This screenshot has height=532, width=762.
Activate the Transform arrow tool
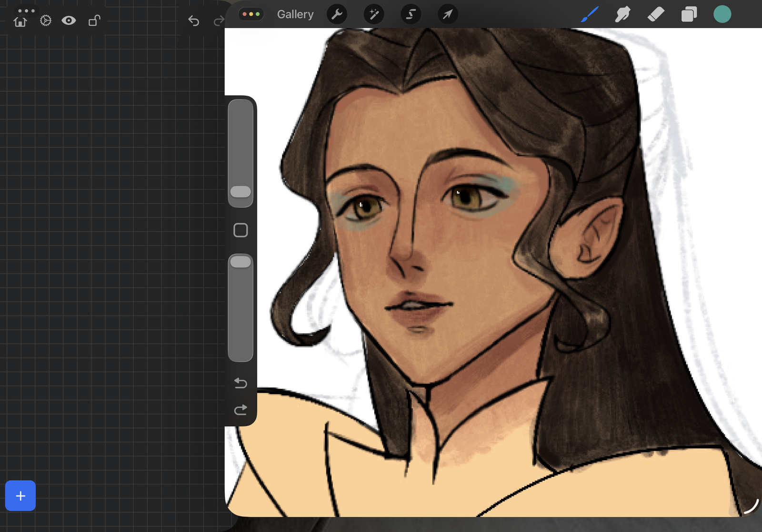[448, 14]
